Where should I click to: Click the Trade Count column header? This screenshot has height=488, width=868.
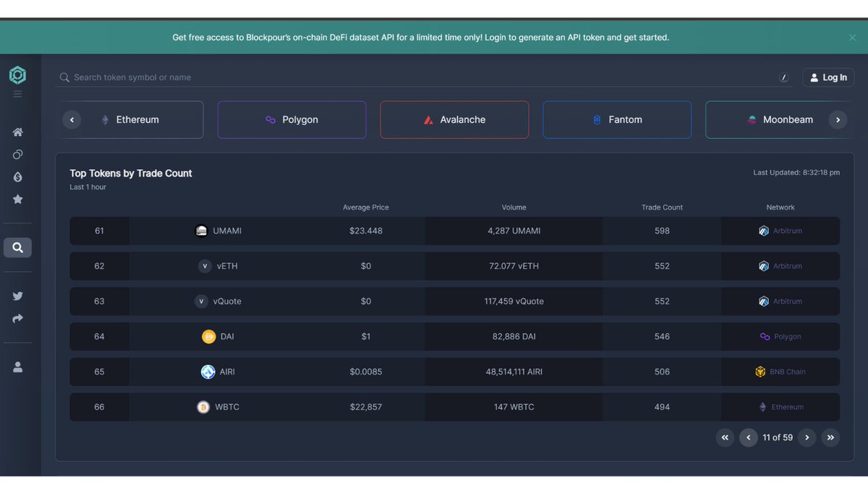662,207
